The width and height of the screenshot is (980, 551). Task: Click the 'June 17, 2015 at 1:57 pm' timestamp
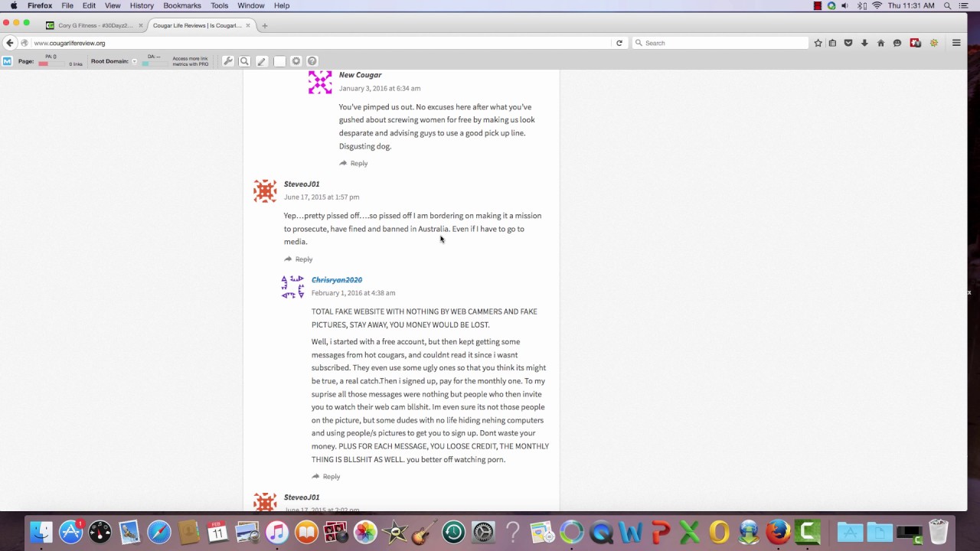coord(322,197)
